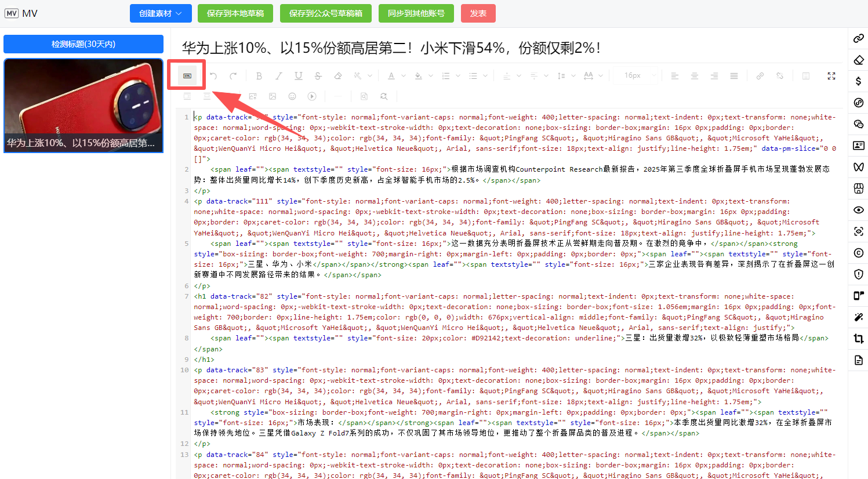This screenshot has height=479, width=868.
Task: Toggle underline formatting in editor toolbar
Action: (x=299, y=76)
